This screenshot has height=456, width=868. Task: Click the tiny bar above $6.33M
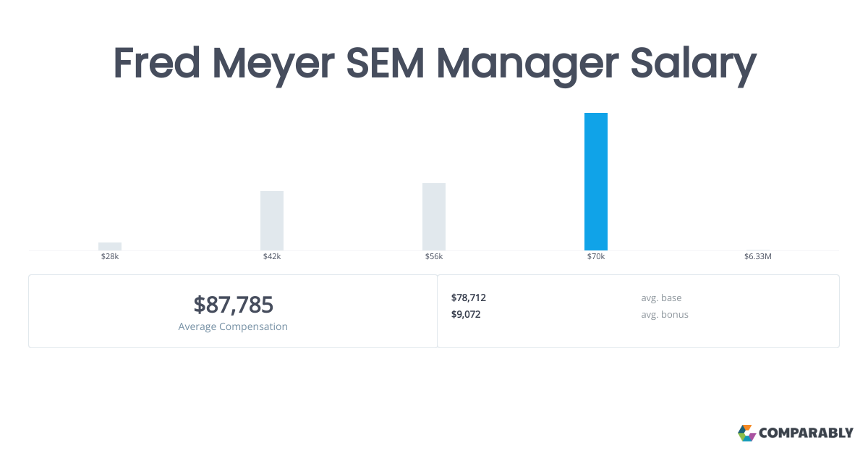pyautogui.click(x=758, y=250)
